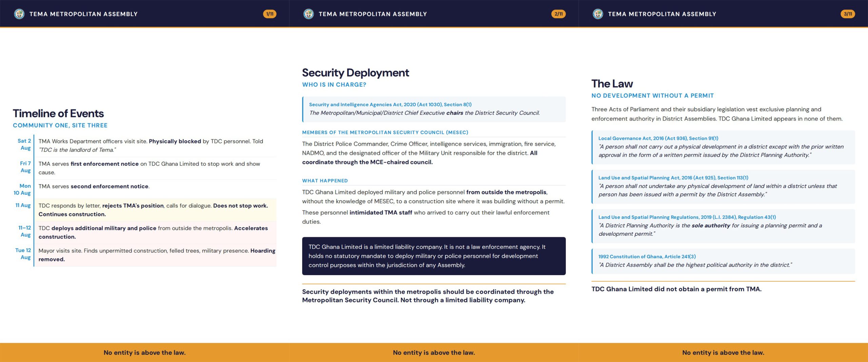Screen dimensions: 868x362
Task: Select the Fri 7 Aug timeline entry
Action: click(x=145, y=168)
